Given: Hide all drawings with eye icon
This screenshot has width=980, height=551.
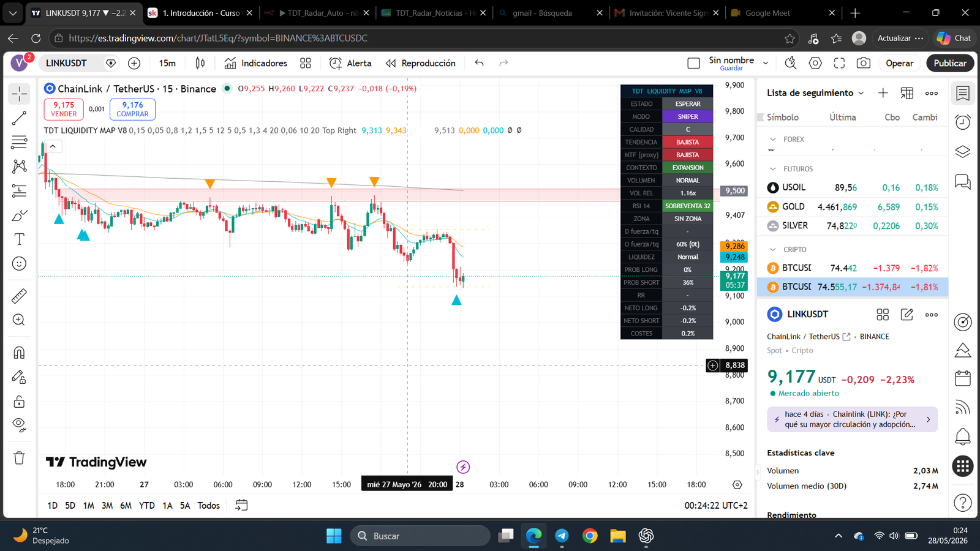Looking at the screenshot, I should (x=20, y=425).
